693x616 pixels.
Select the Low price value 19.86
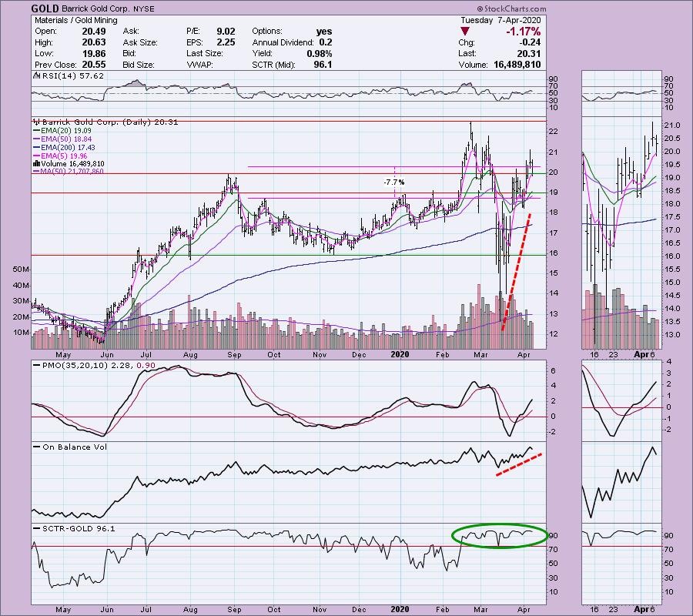(94, 53)
